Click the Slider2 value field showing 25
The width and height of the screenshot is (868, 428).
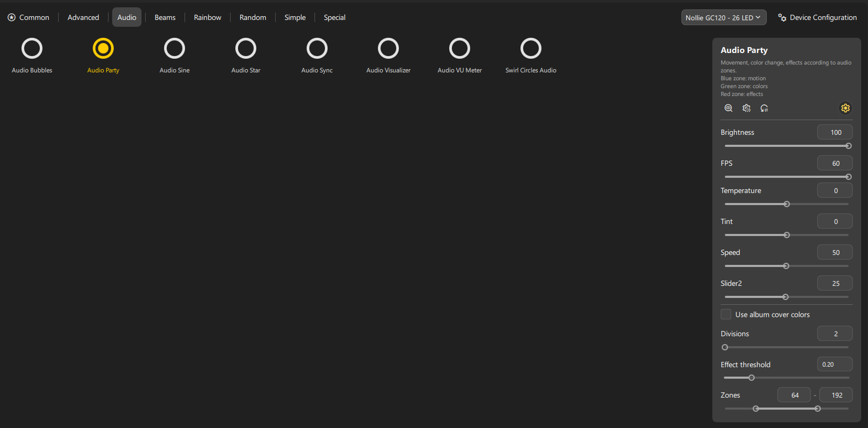835,283
